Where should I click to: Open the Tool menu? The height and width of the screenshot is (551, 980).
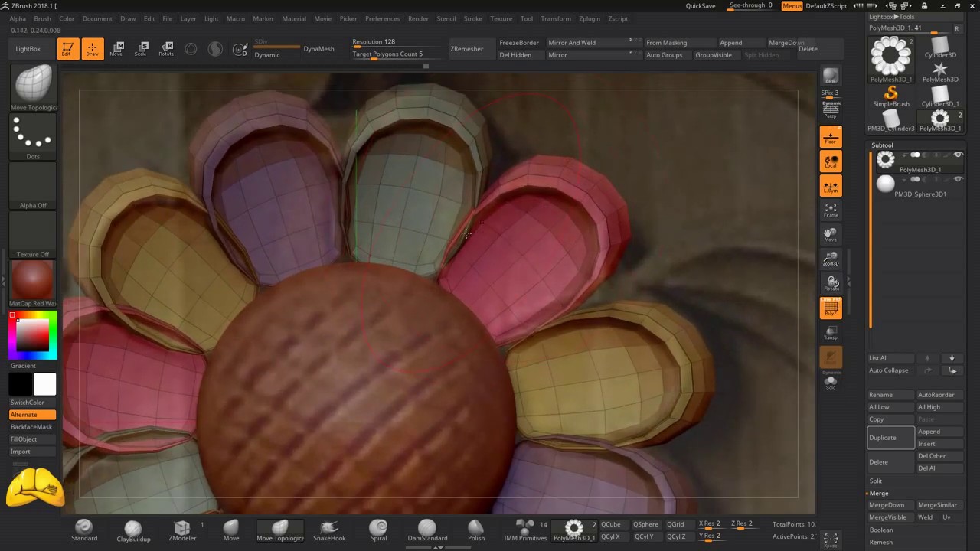pyautogui.click(x=527, y=18)
